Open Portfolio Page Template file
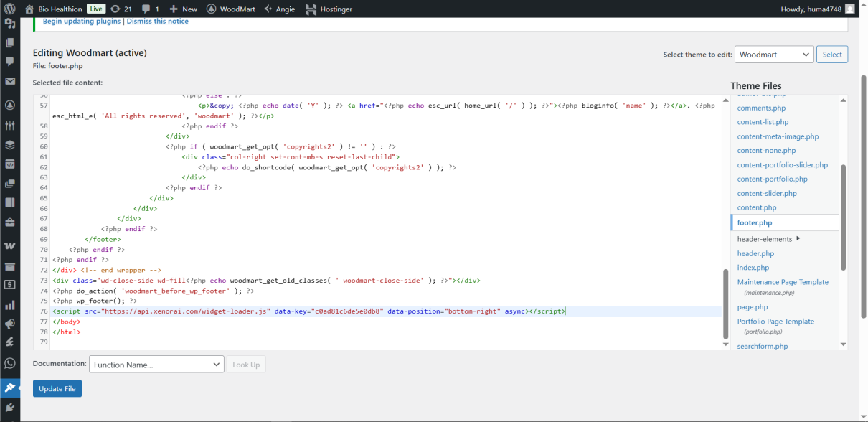The image size is (868, 422). click(775, 322)
